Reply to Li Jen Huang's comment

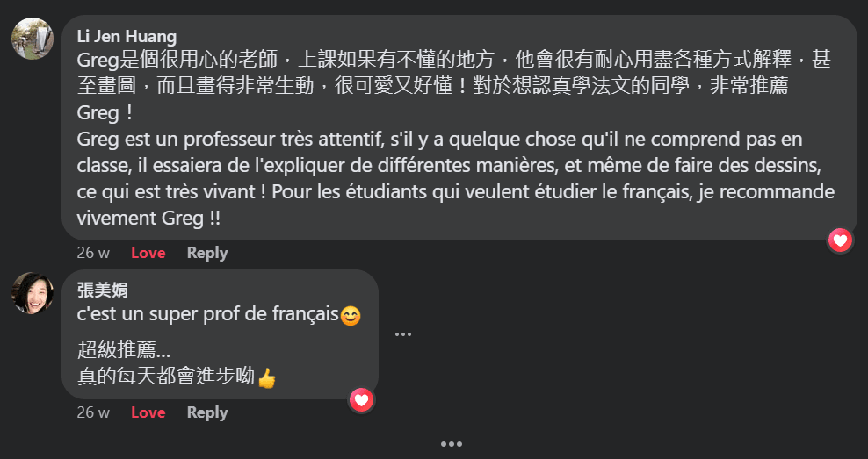tap(207, 253)
